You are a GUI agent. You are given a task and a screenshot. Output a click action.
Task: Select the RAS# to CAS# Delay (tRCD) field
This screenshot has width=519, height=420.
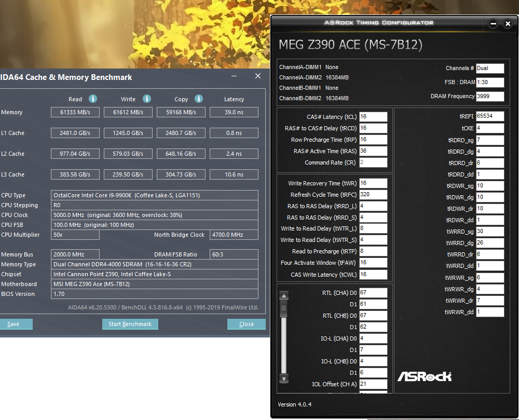pos(373,128)
